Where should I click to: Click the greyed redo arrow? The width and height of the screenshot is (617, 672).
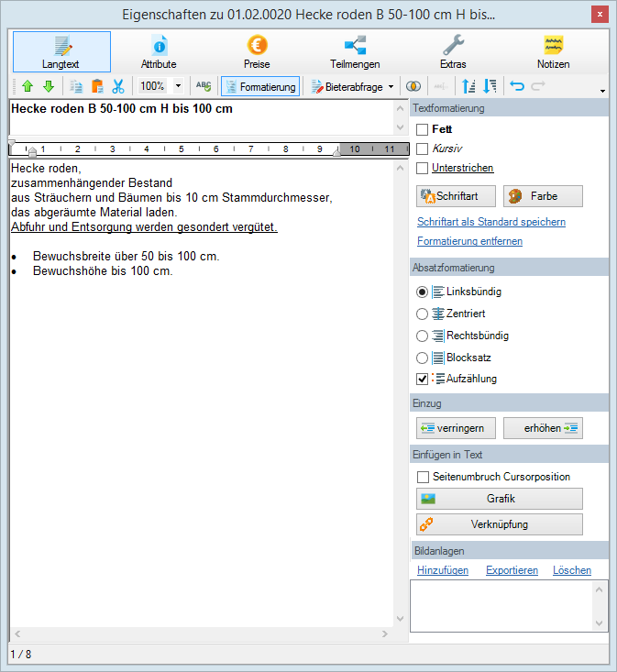tap(538, 86)
